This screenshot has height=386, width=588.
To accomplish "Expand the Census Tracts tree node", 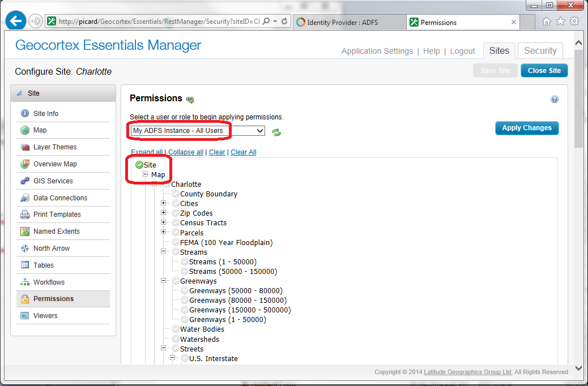I will (x=163, y=222).
